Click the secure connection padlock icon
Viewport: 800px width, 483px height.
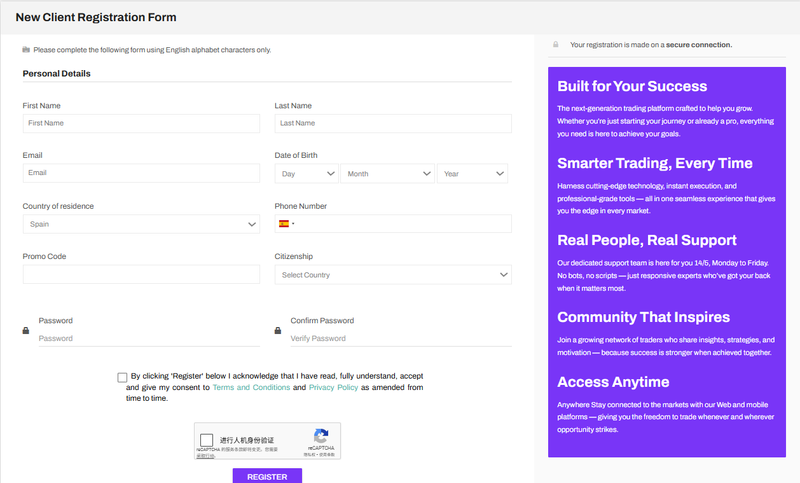click(x=556, y=44)
